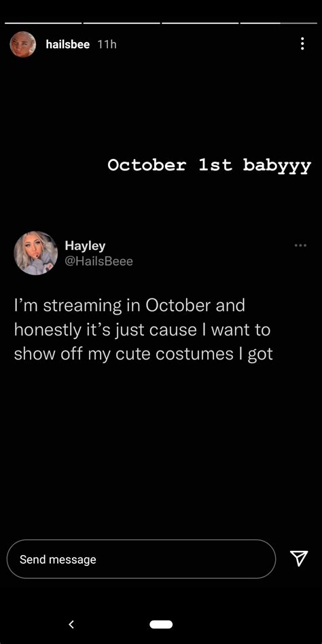This screenshot has height=644, width=322.
Task: Select the third story progress segment
Action: 200,23
